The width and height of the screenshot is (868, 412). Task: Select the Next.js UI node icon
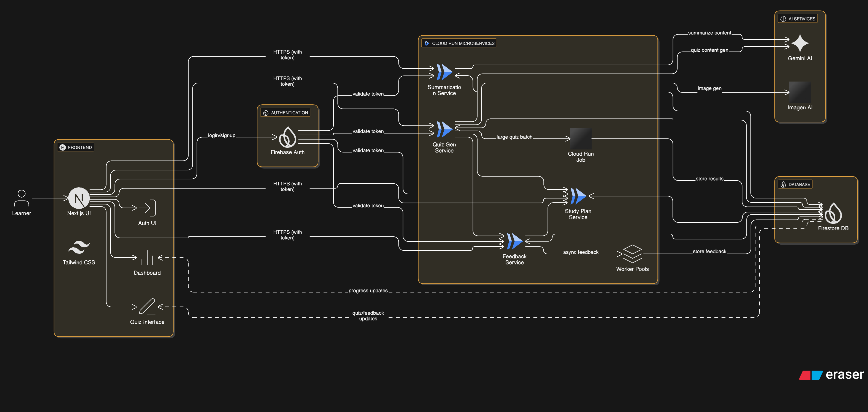[79, 198]
